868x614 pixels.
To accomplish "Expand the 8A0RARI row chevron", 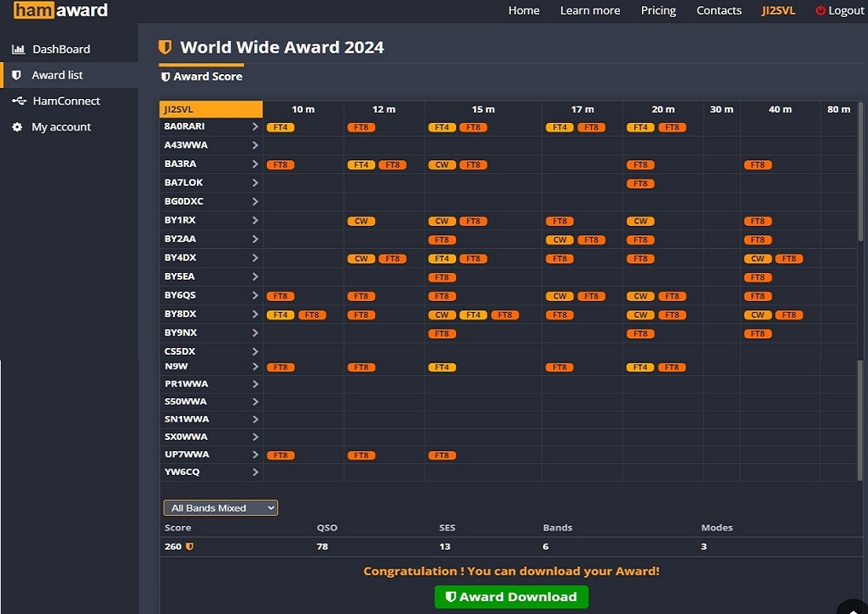I will (254, 126).
